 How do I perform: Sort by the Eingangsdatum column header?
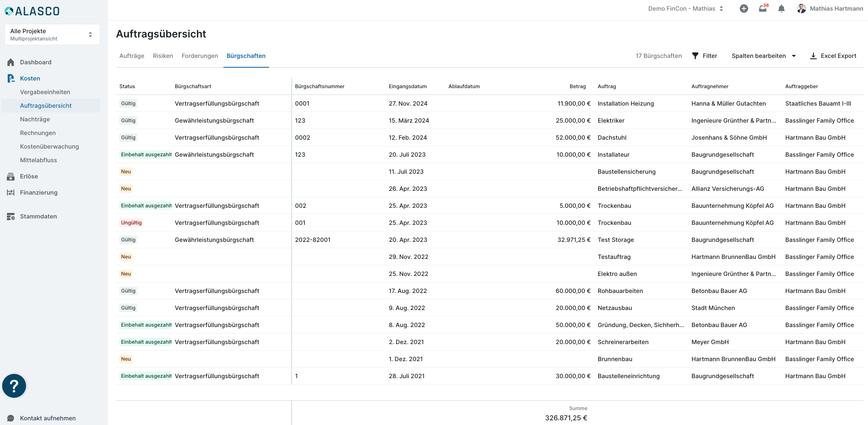pyautogui.click(x=408, y=86)
